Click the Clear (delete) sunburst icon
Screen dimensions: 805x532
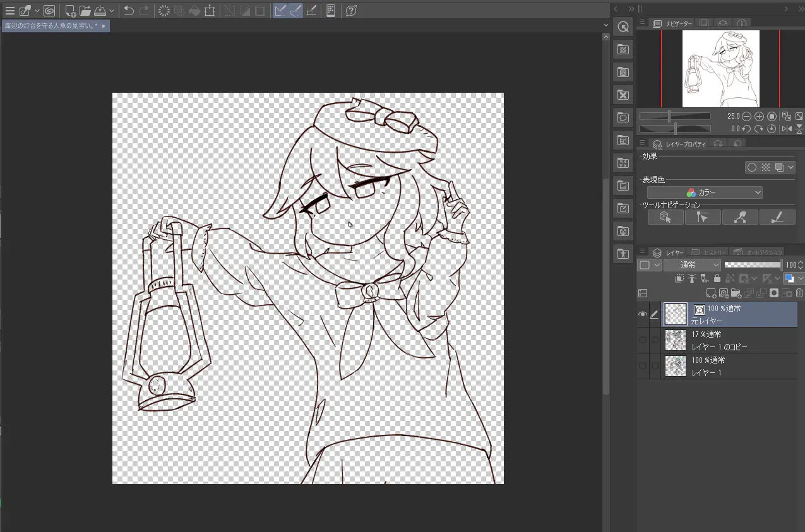164,11
